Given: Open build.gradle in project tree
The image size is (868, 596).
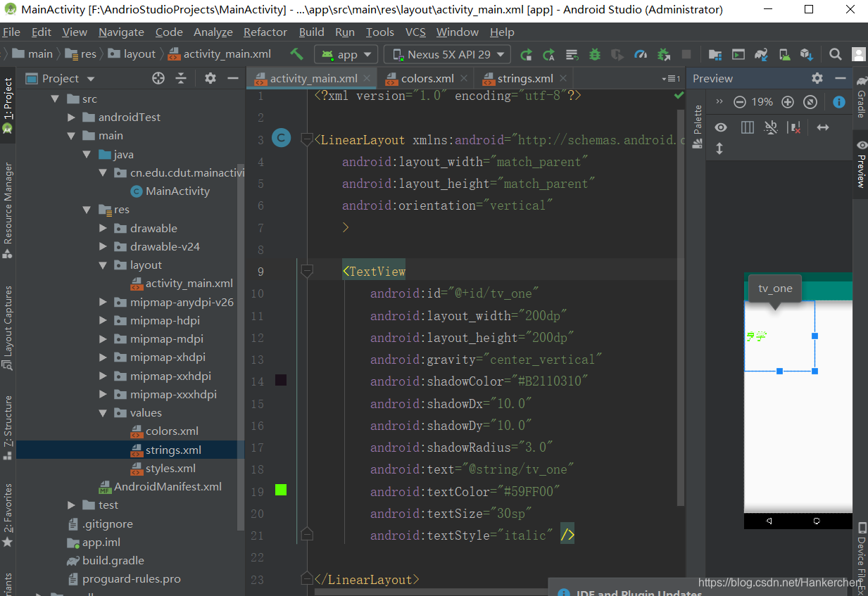Looking at the screenshot, I should click(x=113, y=561).
